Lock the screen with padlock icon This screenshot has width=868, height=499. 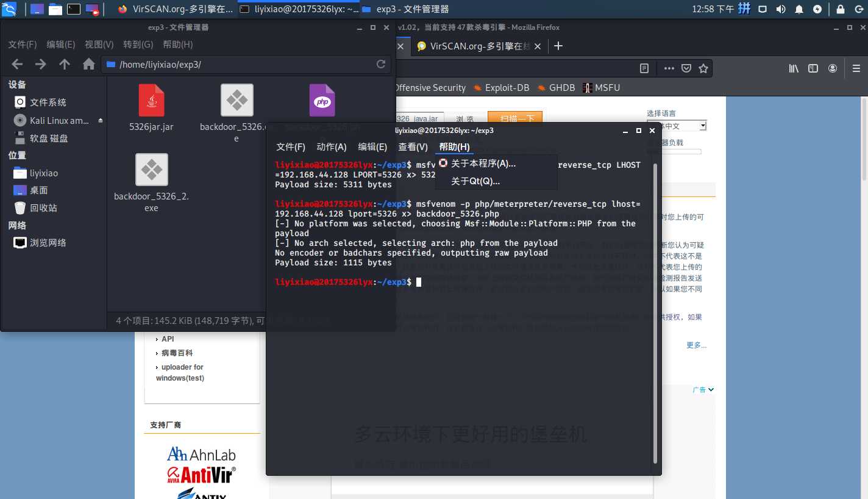(x=841, y=9)
